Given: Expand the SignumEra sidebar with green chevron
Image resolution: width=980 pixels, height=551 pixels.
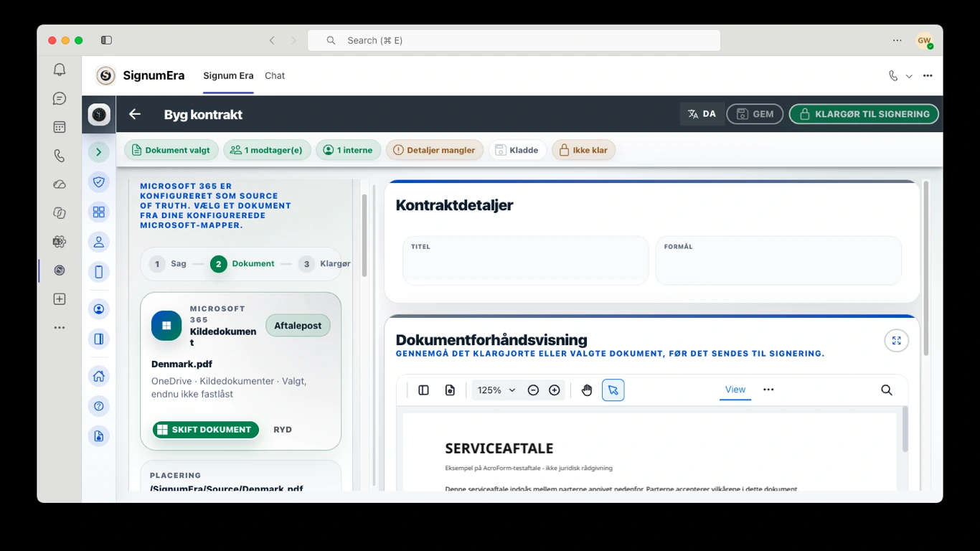Looking at the screenshot, I should (x=99, y=151).
